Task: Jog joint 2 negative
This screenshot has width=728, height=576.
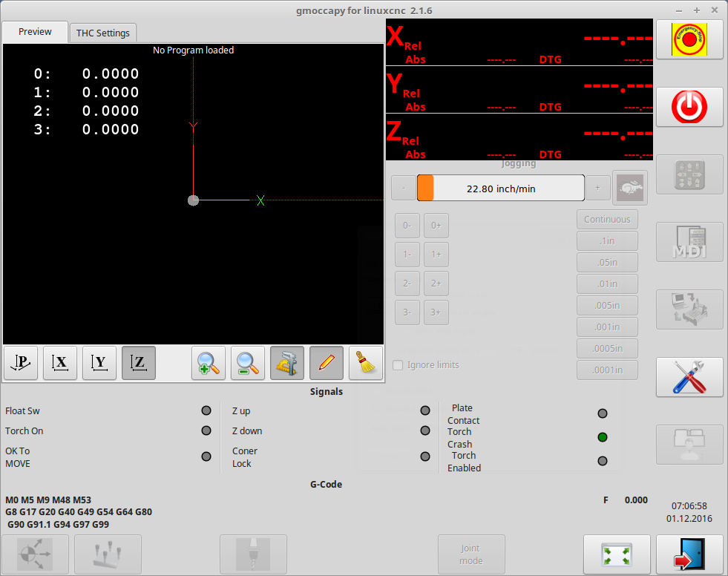Action: [x=407, y=284]
